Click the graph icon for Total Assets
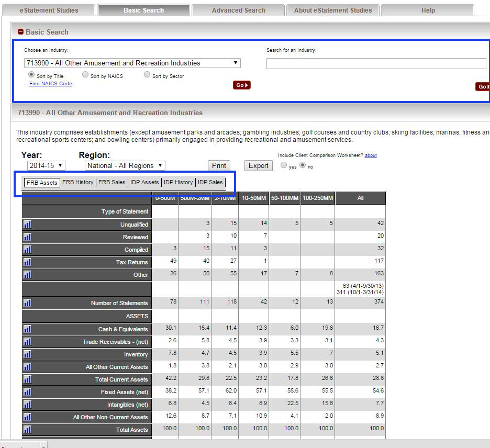Image resolution: width=490 pixels, height=448 pixels. click(x=26, y=429)
